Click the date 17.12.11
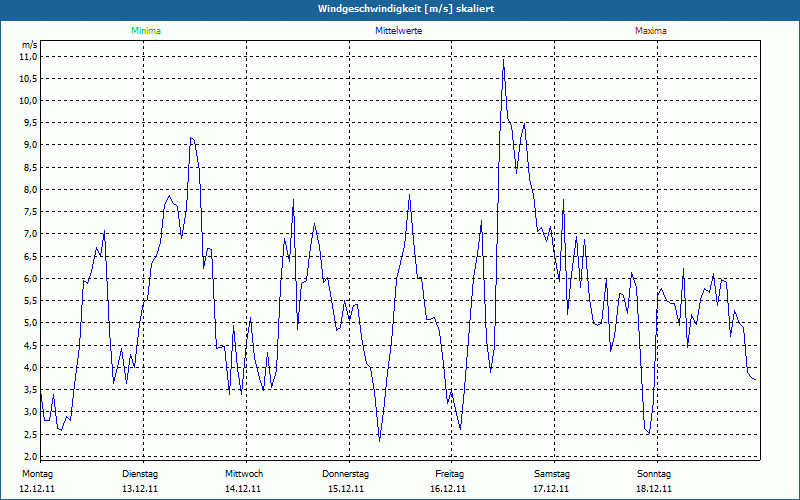Viewport: 800px width, 500px height. click(551, 489)
